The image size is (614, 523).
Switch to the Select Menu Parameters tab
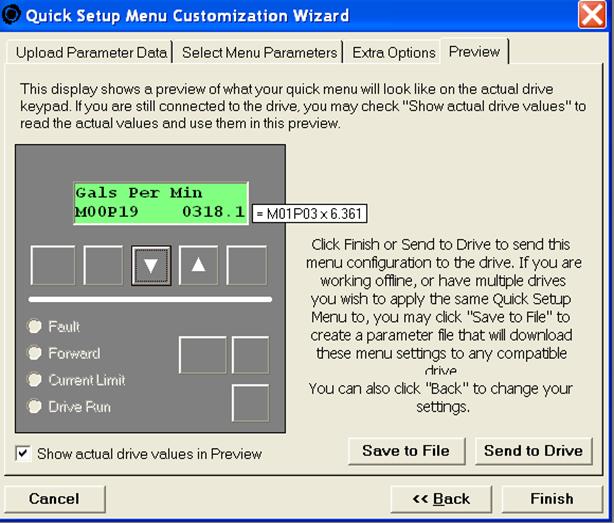[x=258, y=52]
